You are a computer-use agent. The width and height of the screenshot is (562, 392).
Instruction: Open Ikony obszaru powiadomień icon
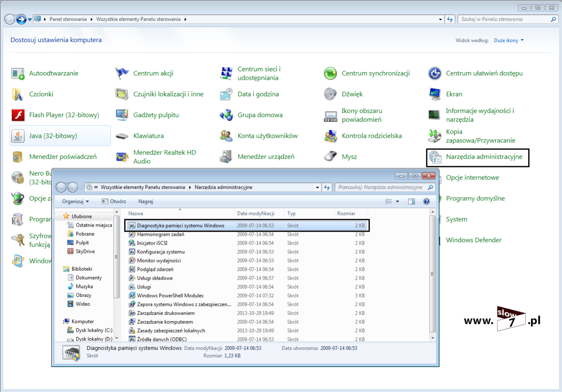[x=330, y=115]
